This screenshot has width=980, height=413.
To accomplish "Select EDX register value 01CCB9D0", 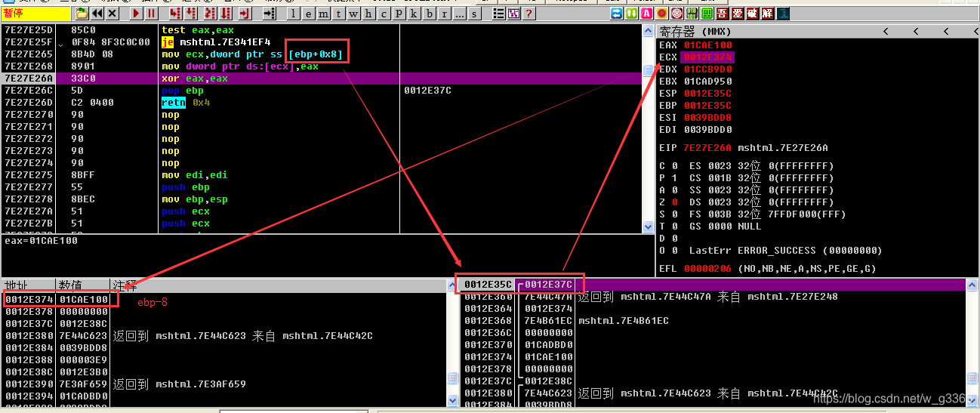I will 708,69.
